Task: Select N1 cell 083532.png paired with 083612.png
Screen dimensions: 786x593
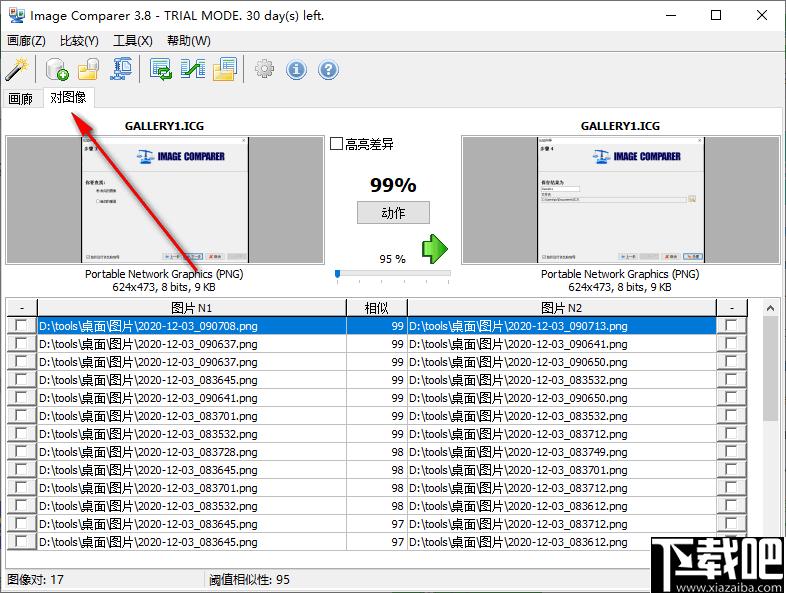Action: pos(191,506)
